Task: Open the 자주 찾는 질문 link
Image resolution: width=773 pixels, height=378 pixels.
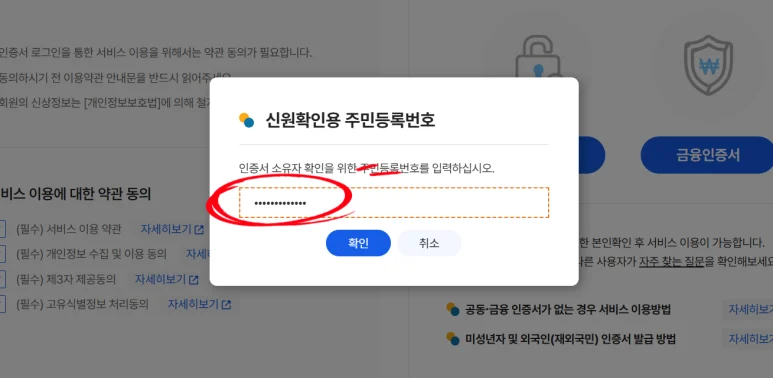Action: click(671, 262)
